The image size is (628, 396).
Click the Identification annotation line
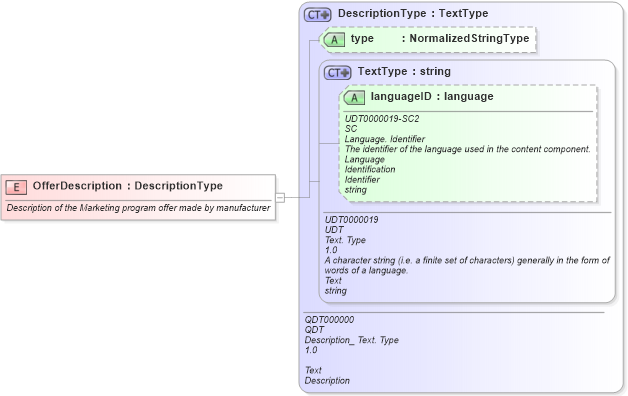[370, 169]
